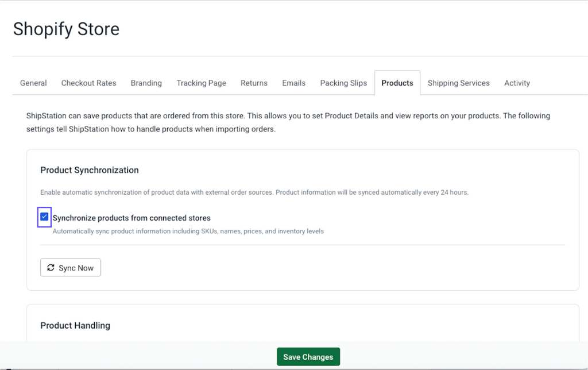Click the Product Synchronization section title
Image resolution: width=588 pixels, height=370 pixels.
[x=89, y=170]
